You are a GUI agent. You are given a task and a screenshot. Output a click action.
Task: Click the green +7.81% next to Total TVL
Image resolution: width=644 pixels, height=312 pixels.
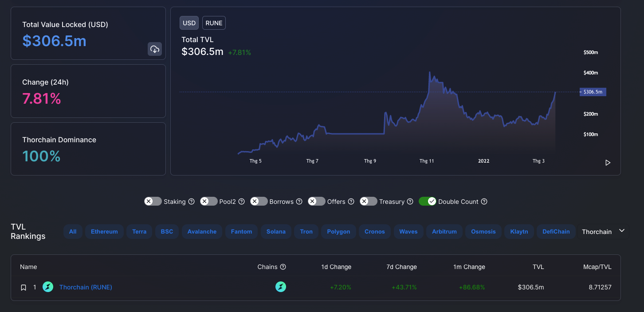(240, 53)
